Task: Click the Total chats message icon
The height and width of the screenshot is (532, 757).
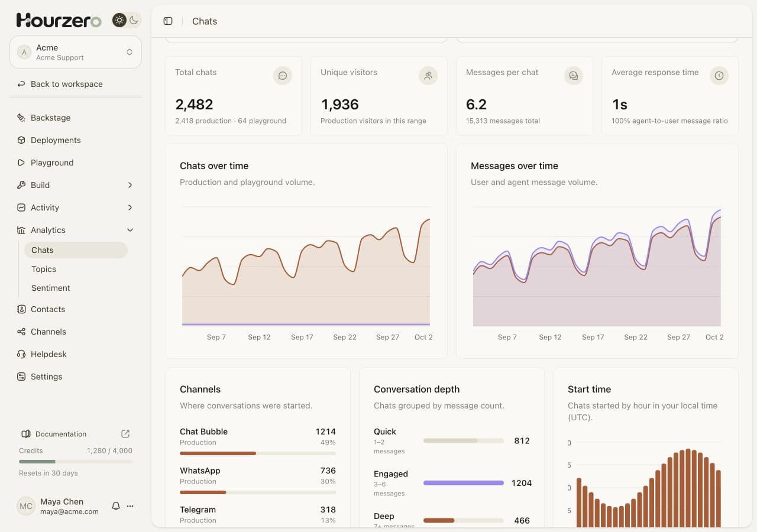Action: [x=283, y=76]
